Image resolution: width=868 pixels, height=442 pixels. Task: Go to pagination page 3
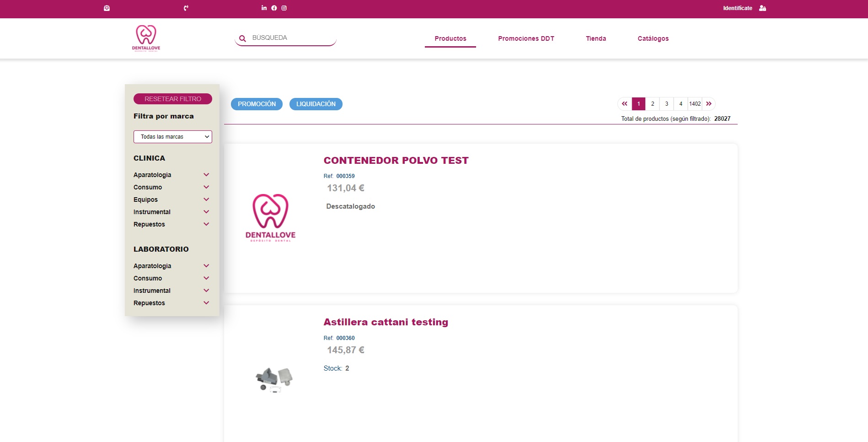click(667, 104)
